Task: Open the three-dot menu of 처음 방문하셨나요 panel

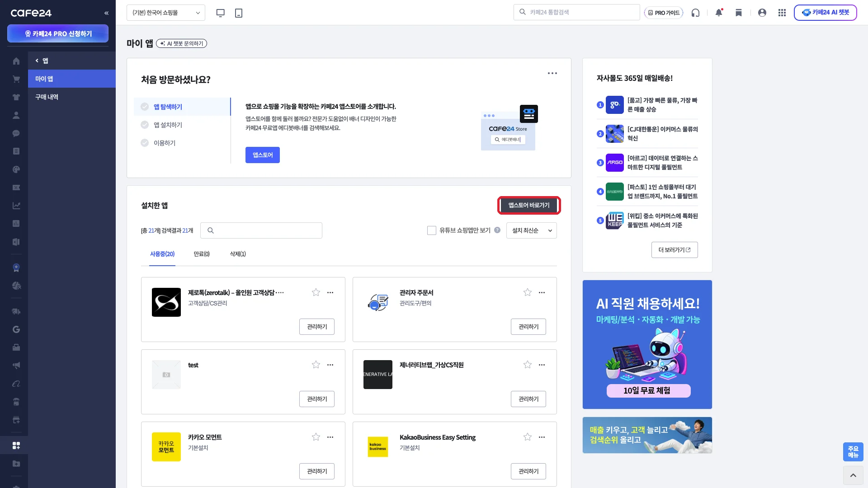Action: [x=552, y=73]
